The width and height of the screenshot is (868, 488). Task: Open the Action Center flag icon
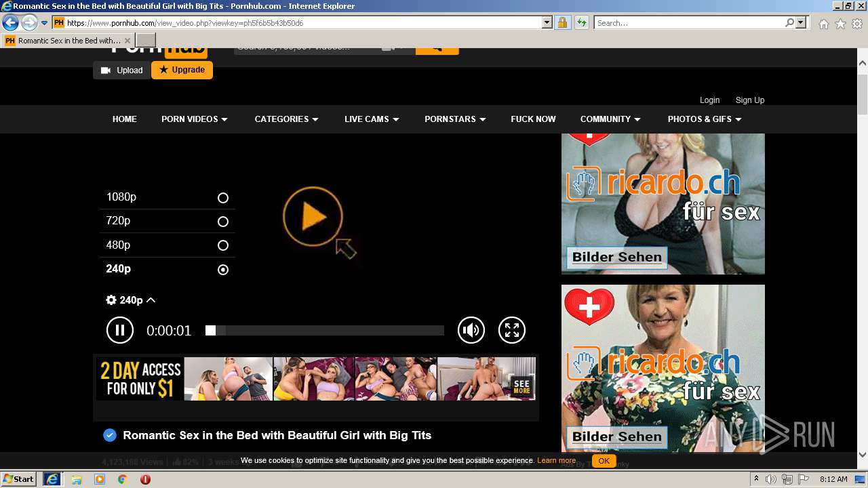coord(803,479)
